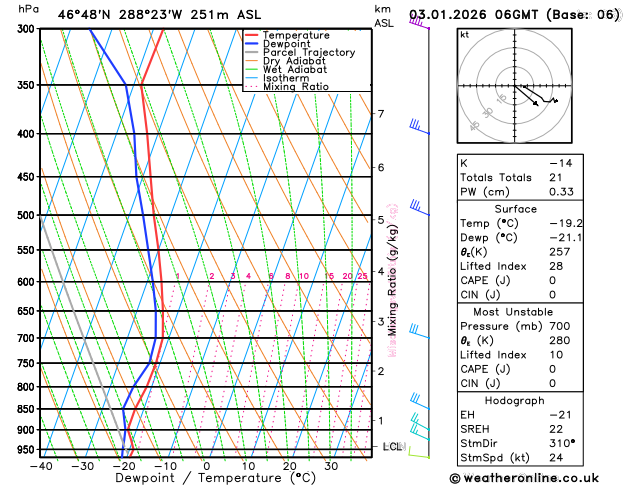
Task: Click the K index value -14
Action: [560, 163]
